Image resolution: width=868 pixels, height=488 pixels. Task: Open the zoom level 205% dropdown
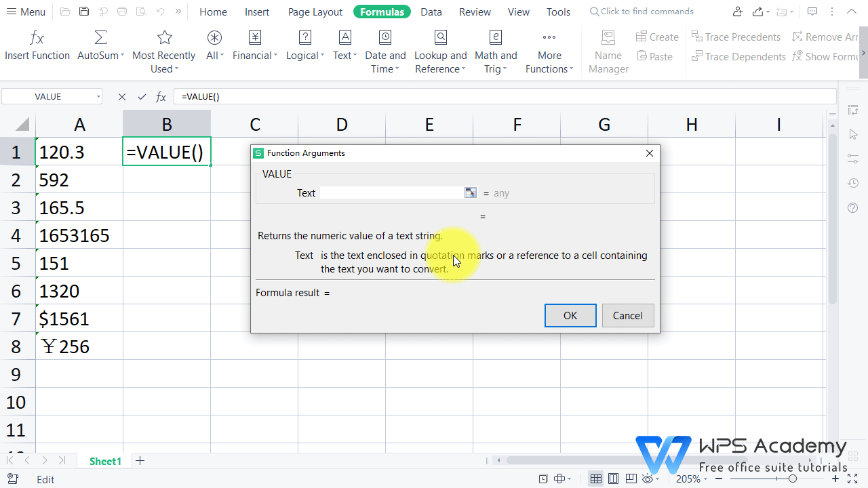tap(690, 479)
